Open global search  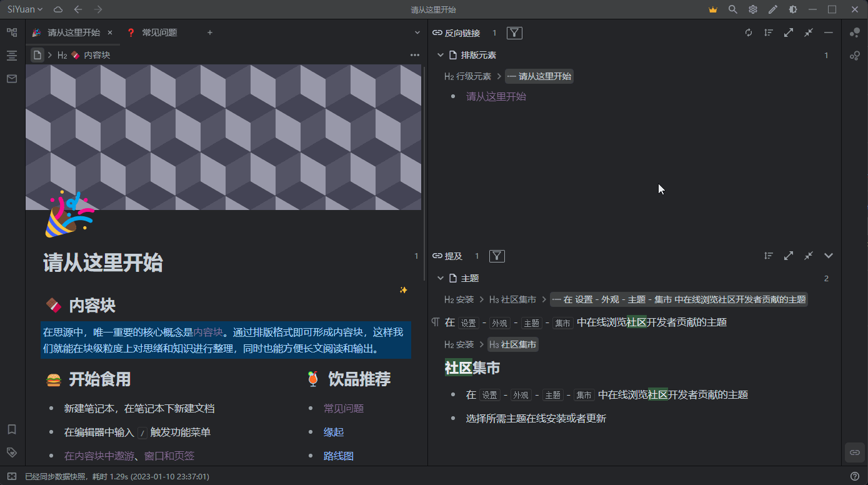[x=733, y=9]
